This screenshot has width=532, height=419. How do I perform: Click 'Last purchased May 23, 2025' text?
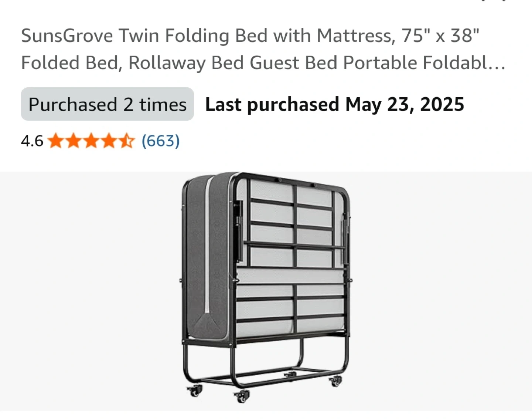[334, 104]
